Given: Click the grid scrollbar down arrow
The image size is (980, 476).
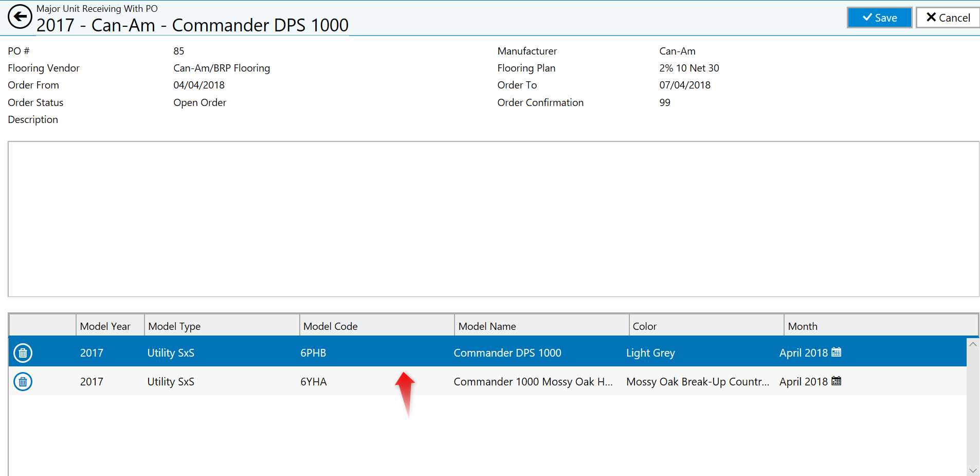Looking at the screenshot, I should click(x=973, y=470).
